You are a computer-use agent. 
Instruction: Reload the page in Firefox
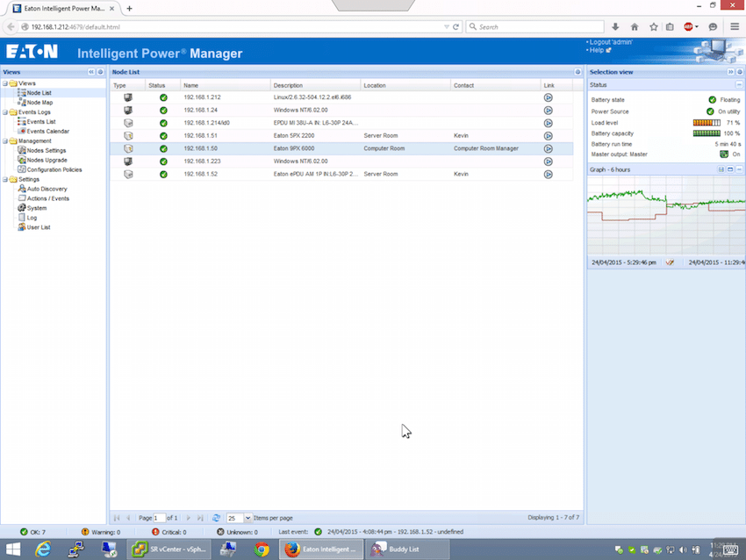(455, 27)
